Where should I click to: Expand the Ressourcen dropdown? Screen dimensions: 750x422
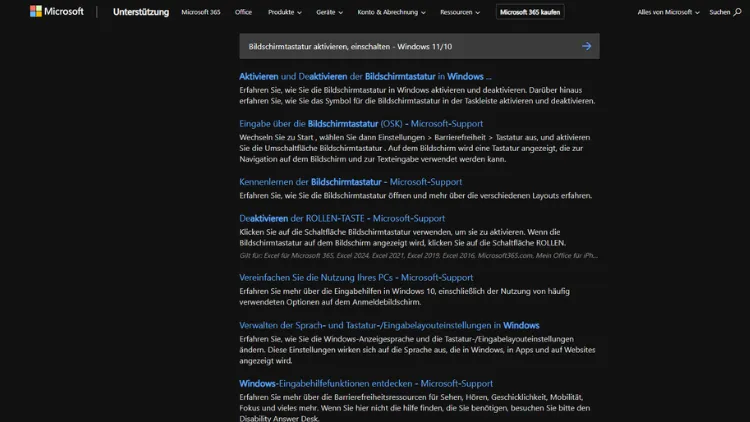tap(460, 12)
